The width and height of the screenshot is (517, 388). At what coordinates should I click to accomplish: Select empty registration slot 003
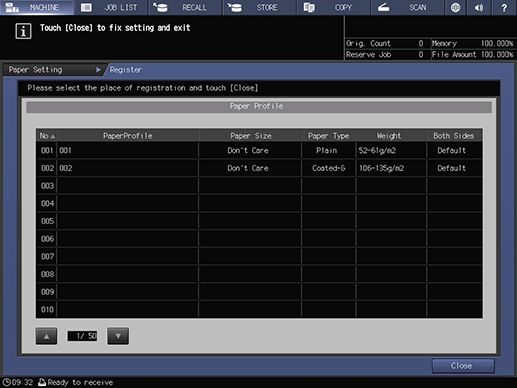pyautogui.click(x=259, y=186)
